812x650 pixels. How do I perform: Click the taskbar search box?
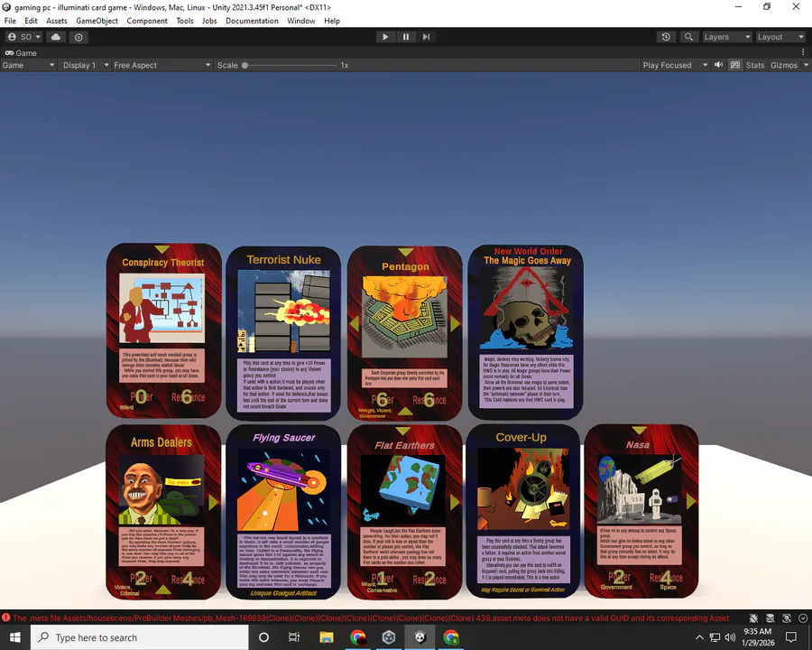tap(140, 637)
